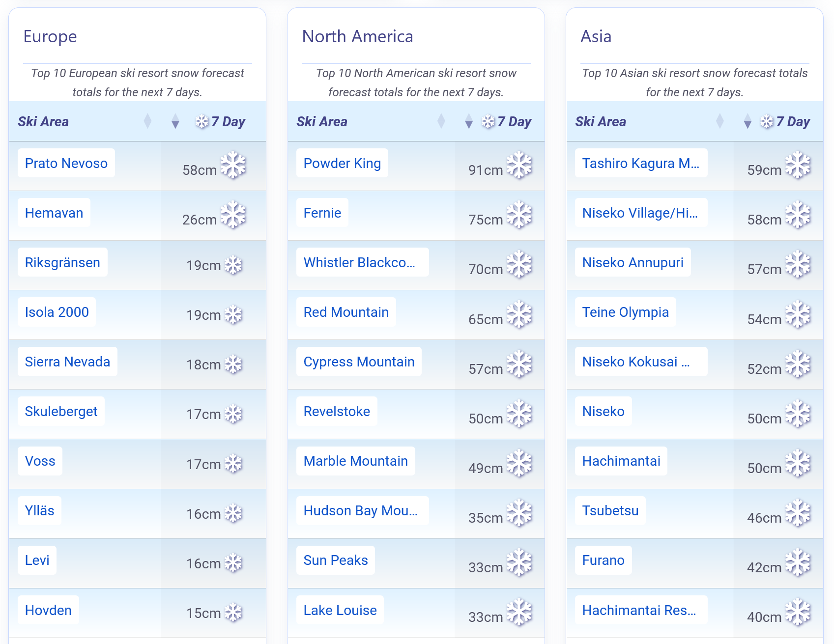The height and width of the screenshot is (644, 834).
Task: Open the Niseko Annupuri resort page
Action: 633,262
